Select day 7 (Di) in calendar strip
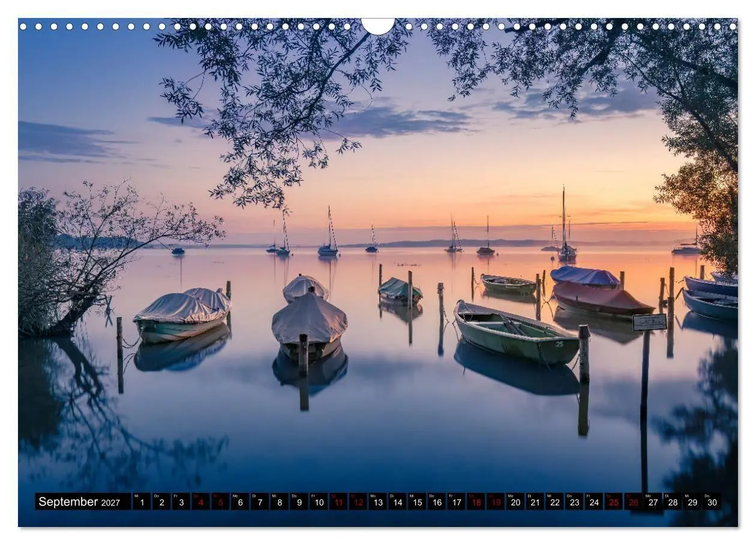This screenshot has height=545, width=756. coord(260,502)
